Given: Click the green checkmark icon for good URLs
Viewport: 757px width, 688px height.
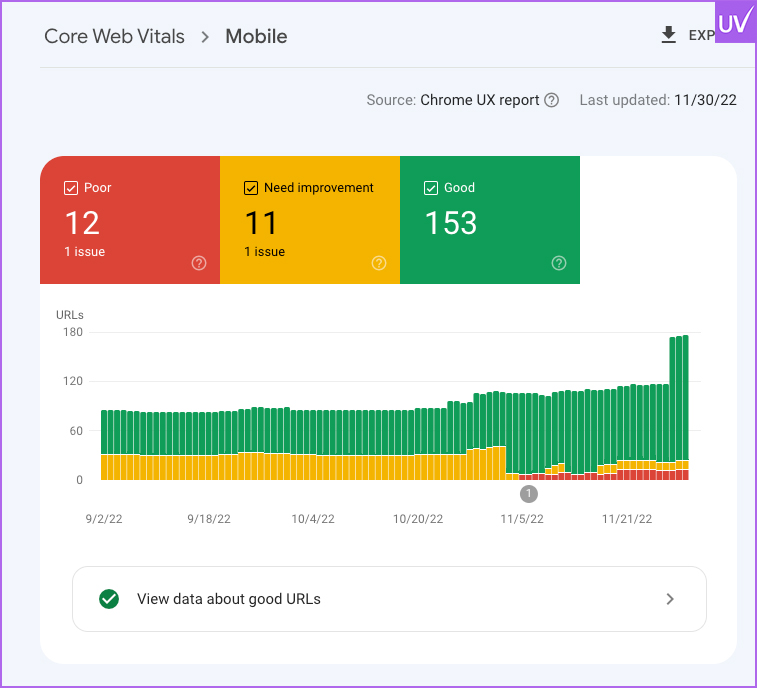Looking at the screenshot, I should pos(109,599).
